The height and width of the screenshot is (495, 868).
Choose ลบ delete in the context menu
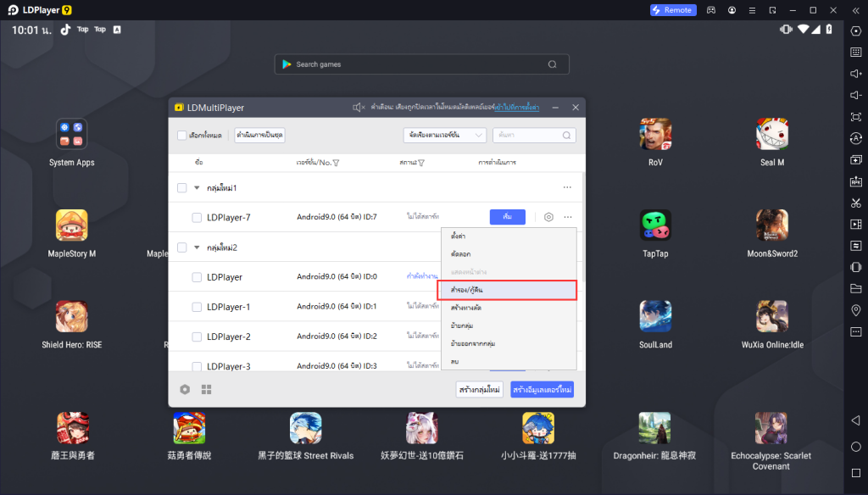[x=508, y=361]
